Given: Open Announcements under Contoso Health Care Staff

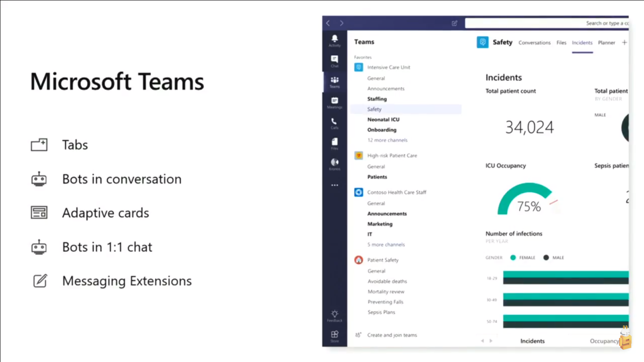Looking at the screenshot, I should (x=387, y=214).
